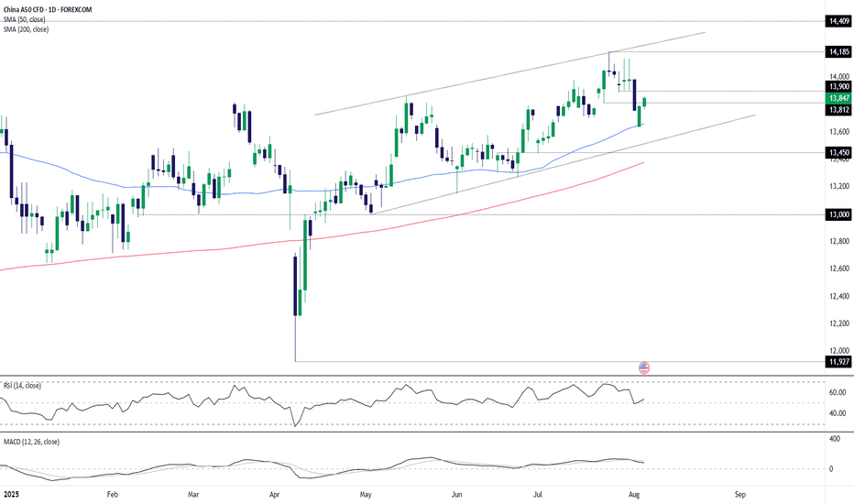
Task: Click the 12,400 axis value
Action: [x=839, y=296]
